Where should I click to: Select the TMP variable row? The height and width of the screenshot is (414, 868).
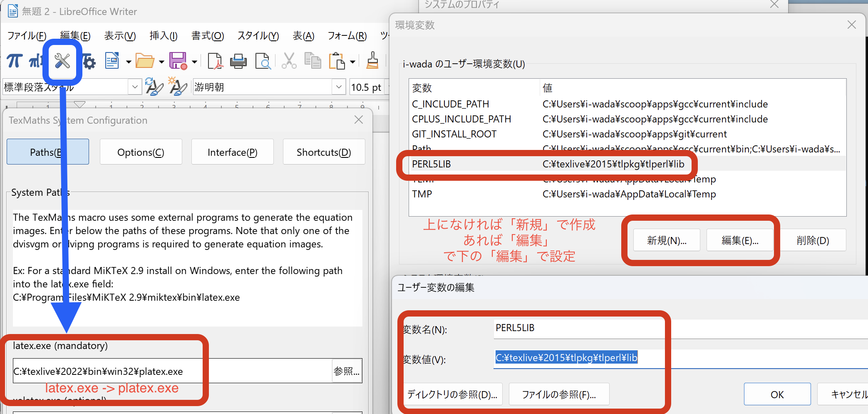click(x=627, y=194)
